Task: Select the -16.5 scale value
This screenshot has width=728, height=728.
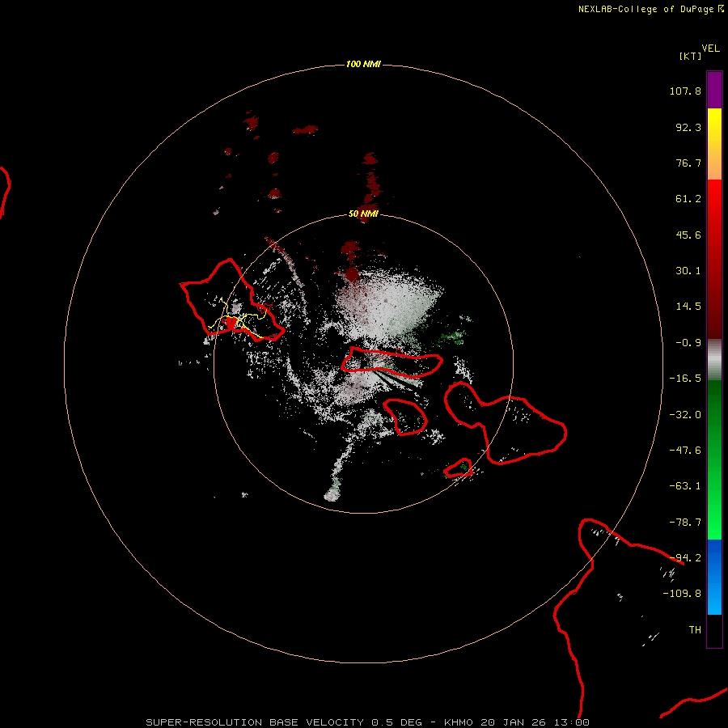Action: point(685,379)
